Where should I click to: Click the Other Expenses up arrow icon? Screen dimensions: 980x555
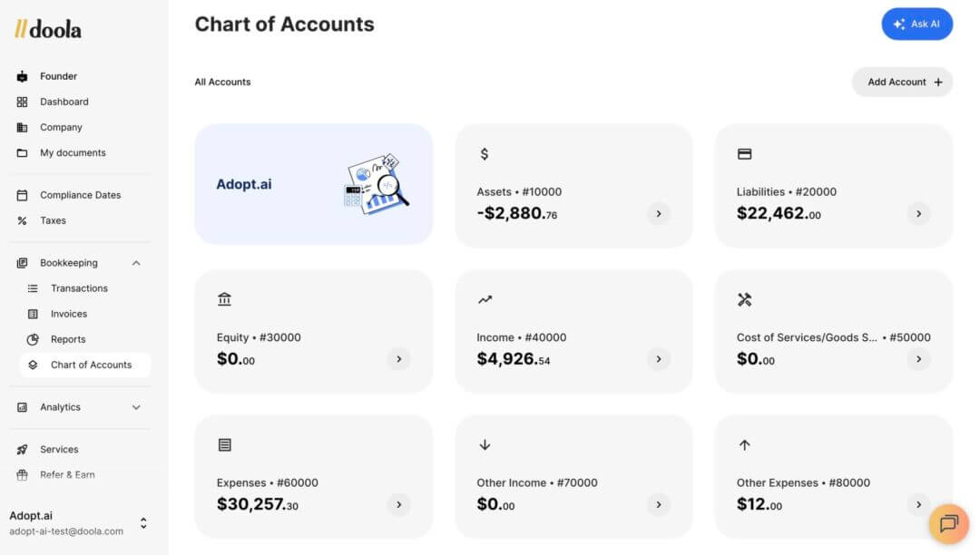[x=744, y=445]
